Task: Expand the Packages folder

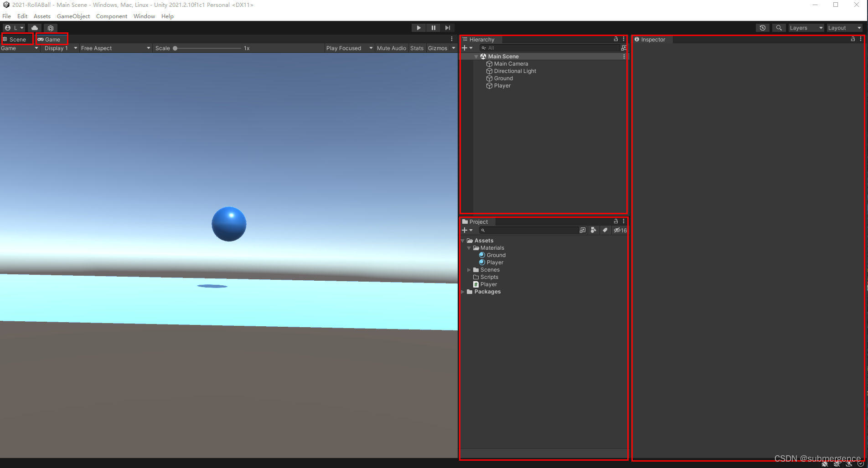Action: coord(463,292)
